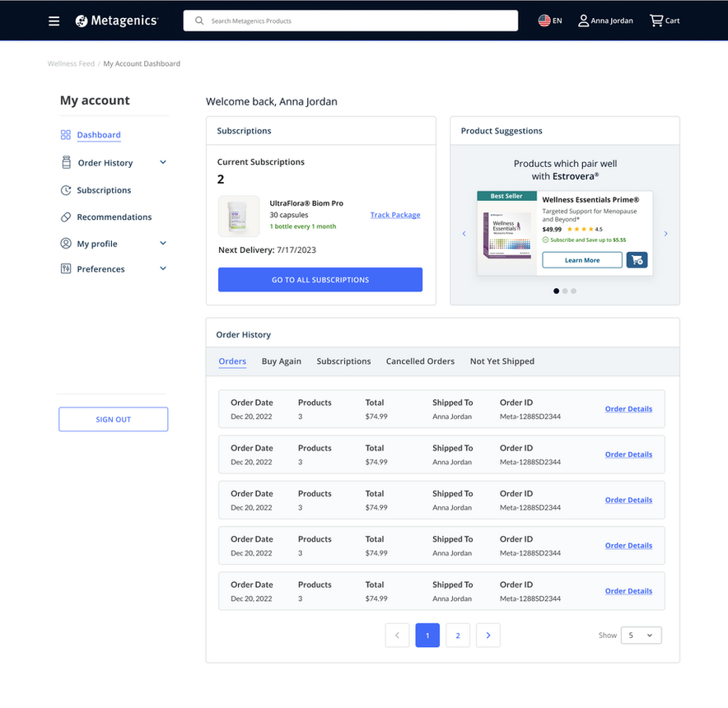
Task: Click the UltraFlora Biom Pro product name
Action: [306, 203]
